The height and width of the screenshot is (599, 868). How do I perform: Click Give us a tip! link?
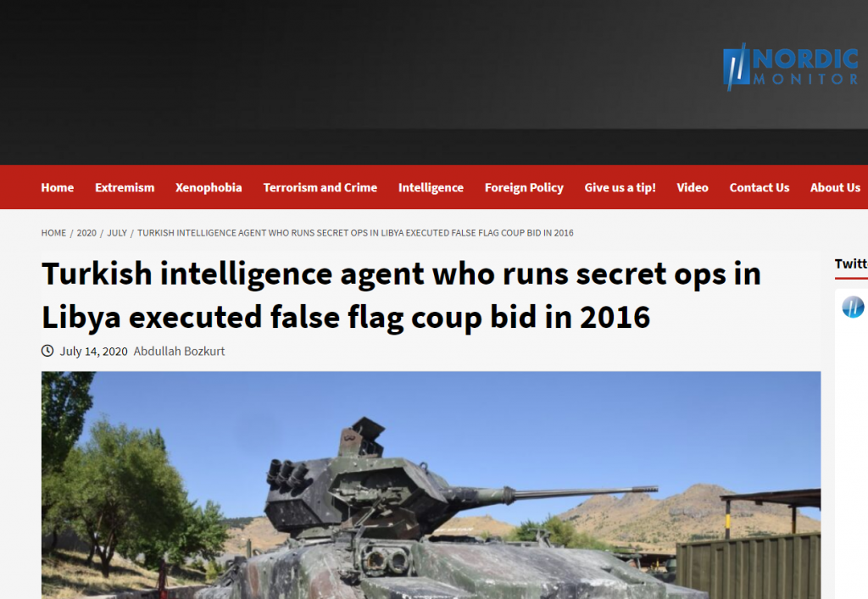620,187
